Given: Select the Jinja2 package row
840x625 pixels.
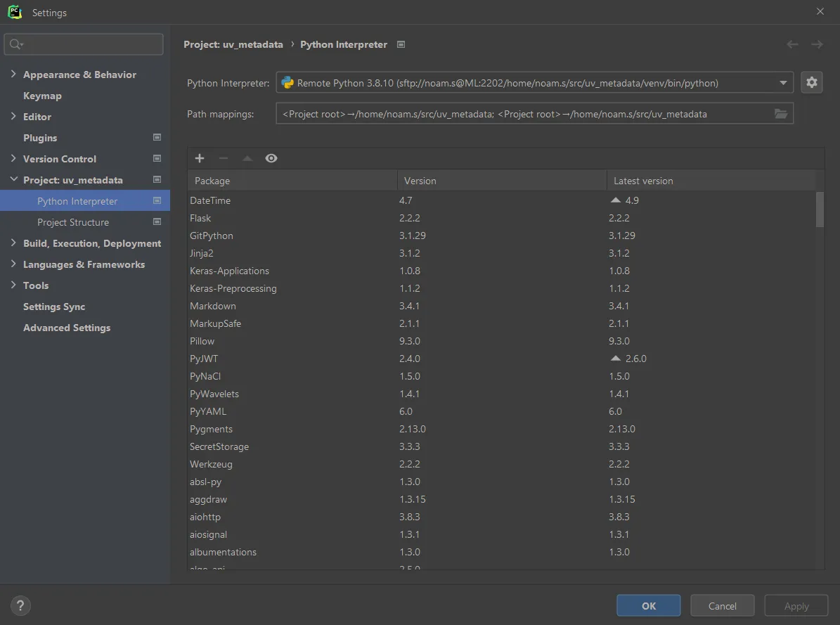Looking at the screenshot, I should [501, 253].
